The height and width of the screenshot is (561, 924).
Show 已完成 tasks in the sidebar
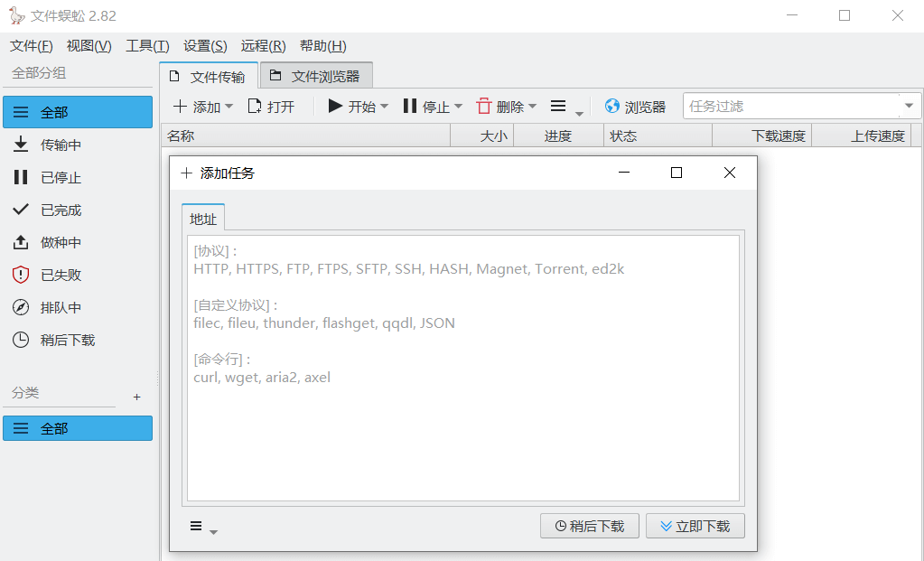tap(78, 210)
